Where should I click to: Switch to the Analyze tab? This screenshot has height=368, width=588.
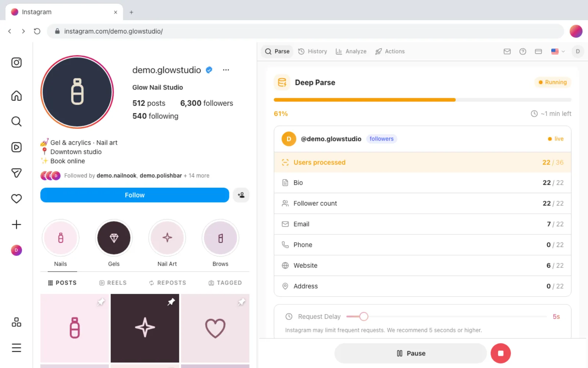coord(351,52)
